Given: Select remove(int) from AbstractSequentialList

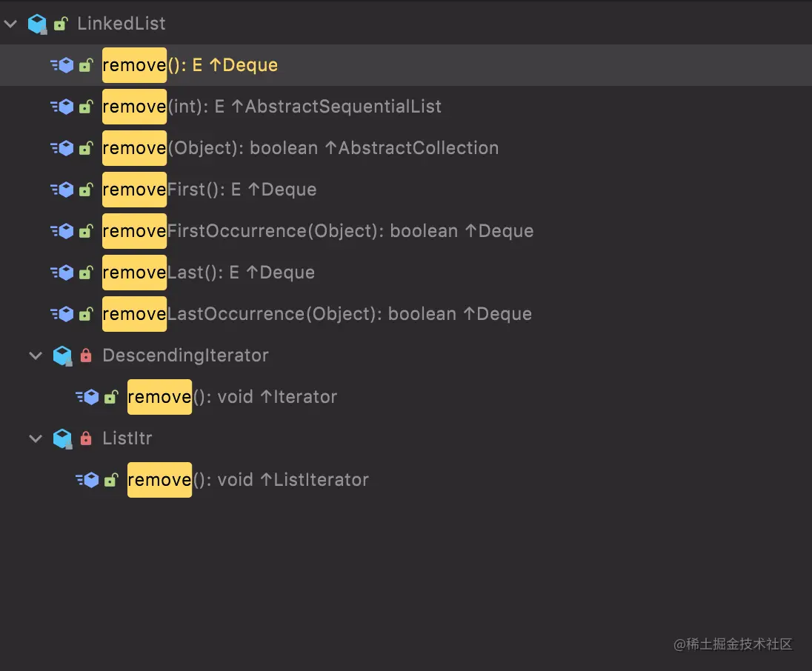Looking at the screenshot, I should [272, 107].
